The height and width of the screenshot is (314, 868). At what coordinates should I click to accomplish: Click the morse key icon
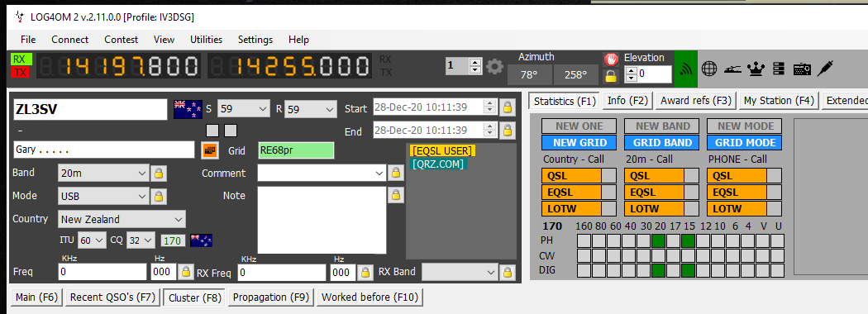click(x=732, y=69)
